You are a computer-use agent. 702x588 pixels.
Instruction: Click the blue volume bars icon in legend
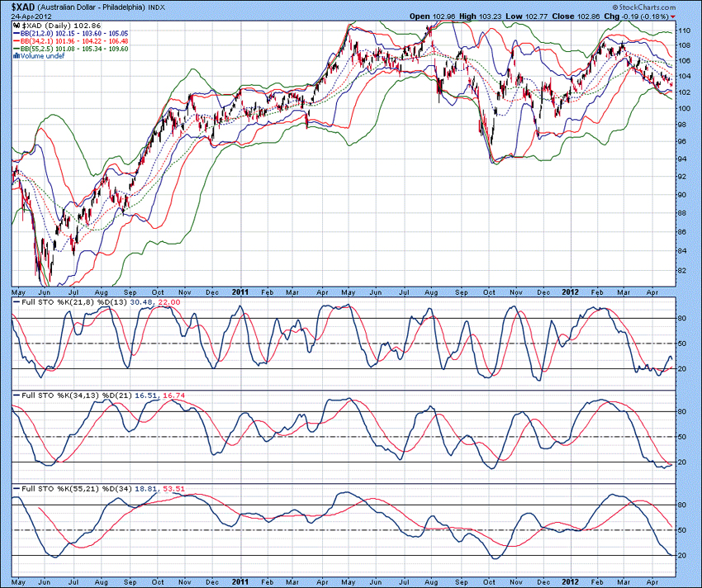(x=17, y=56)
